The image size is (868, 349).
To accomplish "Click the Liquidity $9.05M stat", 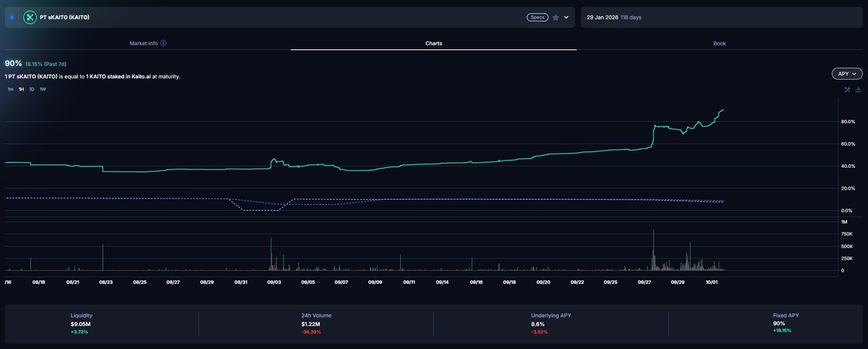I will [x=81, y=324].
